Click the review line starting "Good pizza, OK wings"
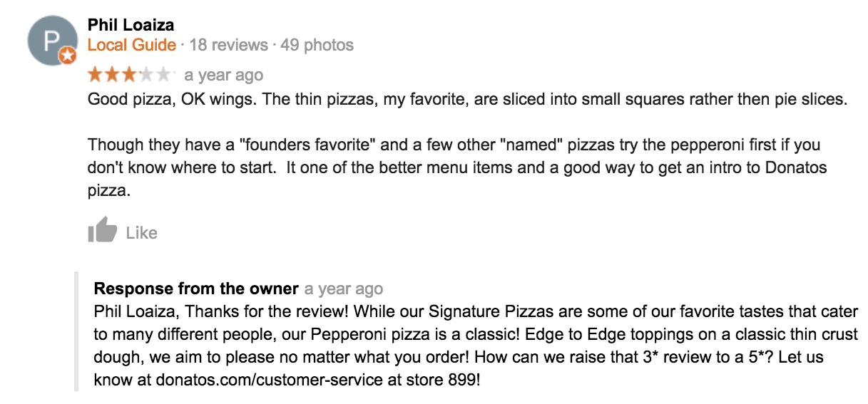868x404 pixels. pyautogui.click(x=467, y=99)
